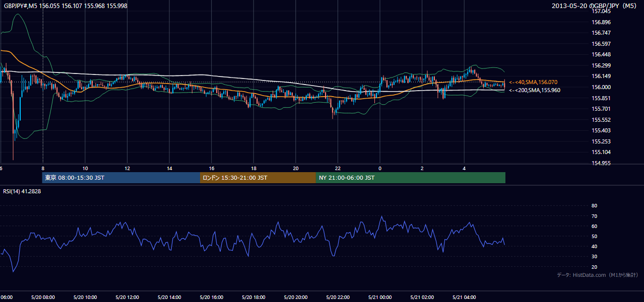Click hour label 14 on price chart axis
Screen dimensions: 644x302
(169, 168)
